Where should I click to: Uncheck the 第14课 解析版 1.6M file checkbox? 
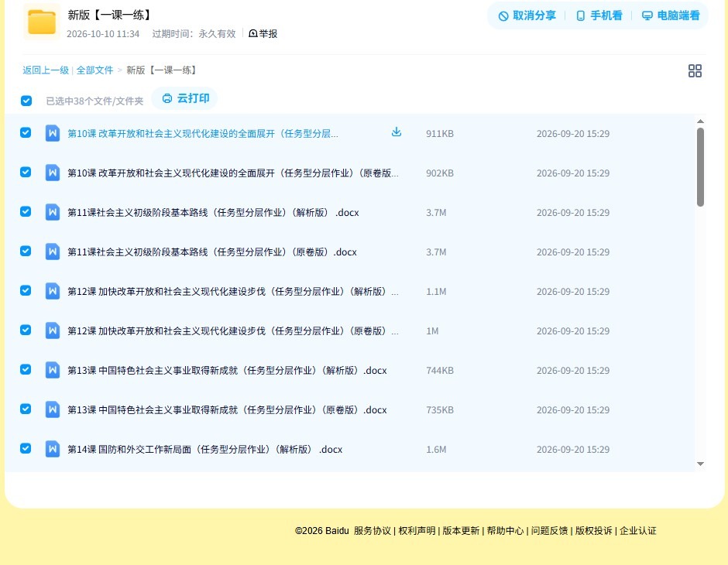pos(26,448)
